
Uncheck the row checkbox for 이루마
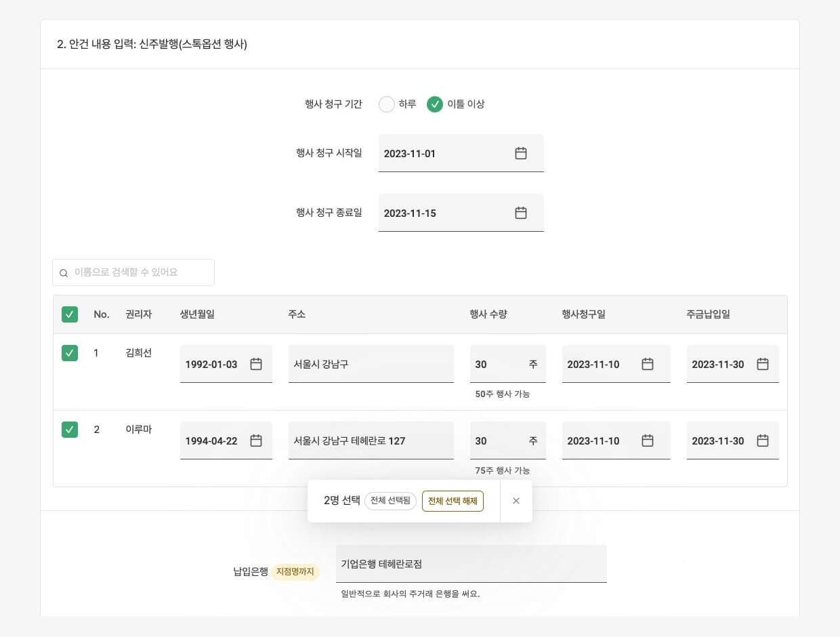(70, 430)
